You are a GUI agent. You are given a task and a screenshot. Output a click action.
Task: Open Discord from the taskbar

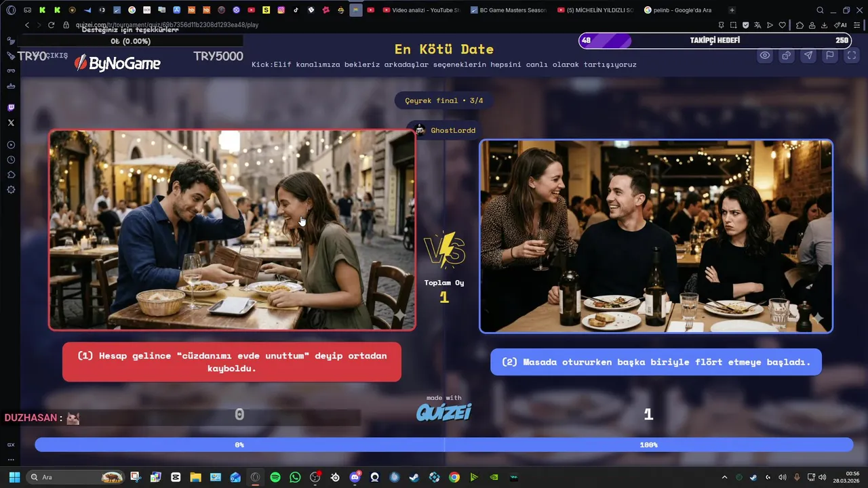[355, 477]
